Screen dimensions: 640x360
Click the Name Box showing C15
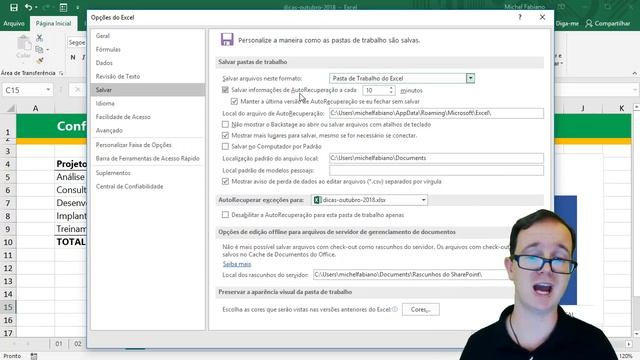(24, 90)
